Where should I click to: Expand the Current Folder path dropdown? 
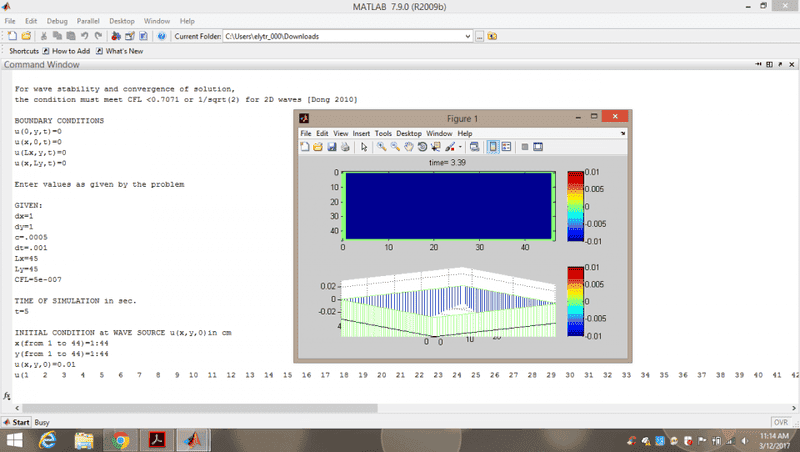coord(468,36)
